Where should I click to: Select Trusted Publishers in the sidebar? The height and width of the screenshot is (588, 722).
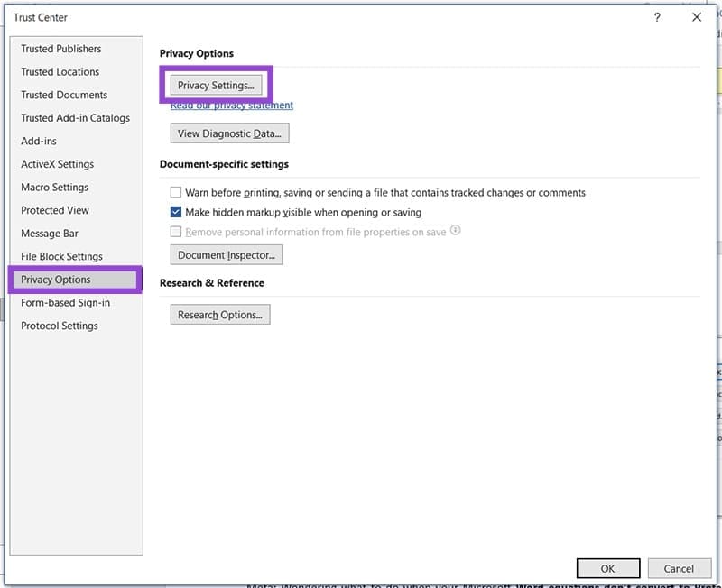[63, 49]
